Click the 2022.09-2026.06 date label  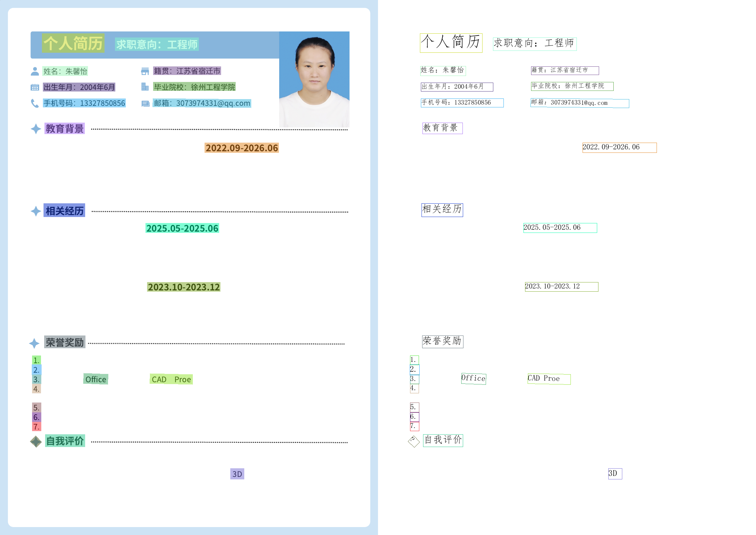click(x=241, y=148)
